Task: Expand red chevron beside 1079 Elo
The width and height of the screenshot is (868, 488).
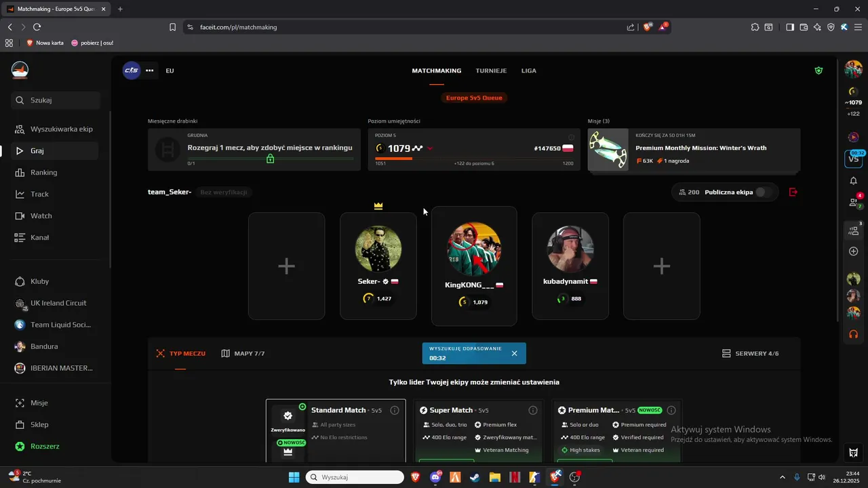Action: click(x=430, y=148)
